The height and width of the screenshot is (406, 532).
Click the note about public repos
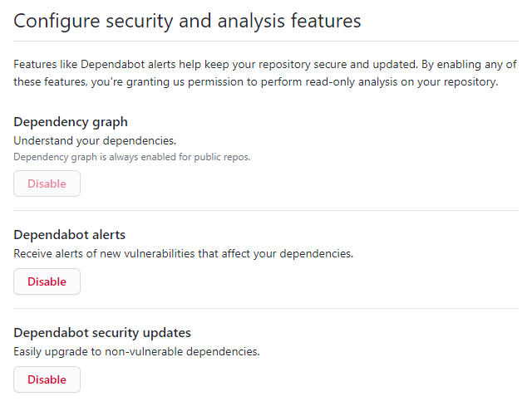[131, 157]
